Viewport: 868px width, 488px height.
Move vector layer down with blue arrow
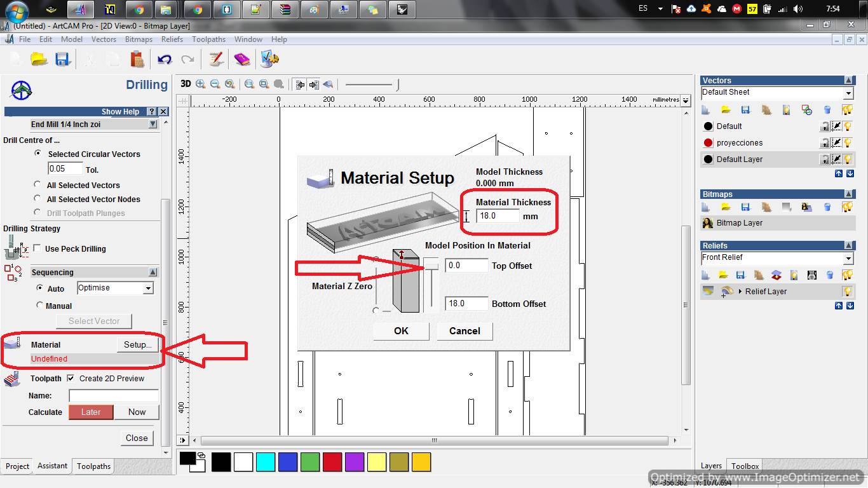click(850, 173)
